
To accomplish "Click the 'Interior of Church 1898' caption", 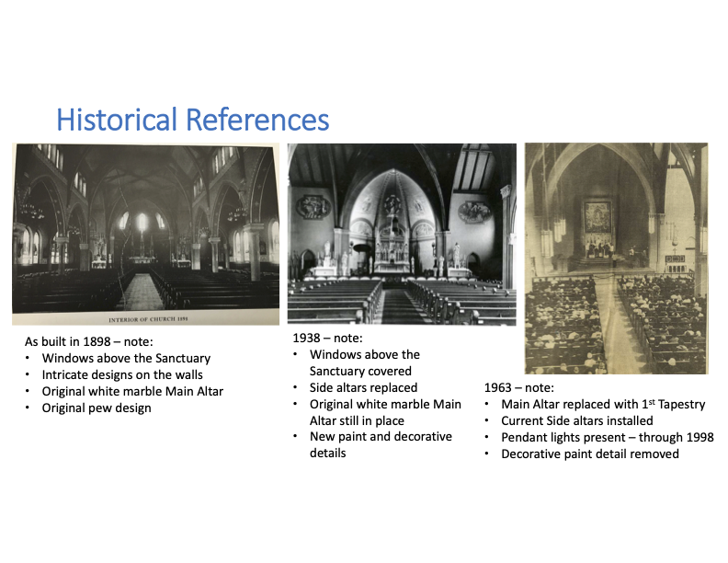I will click(x=145, y=319).
